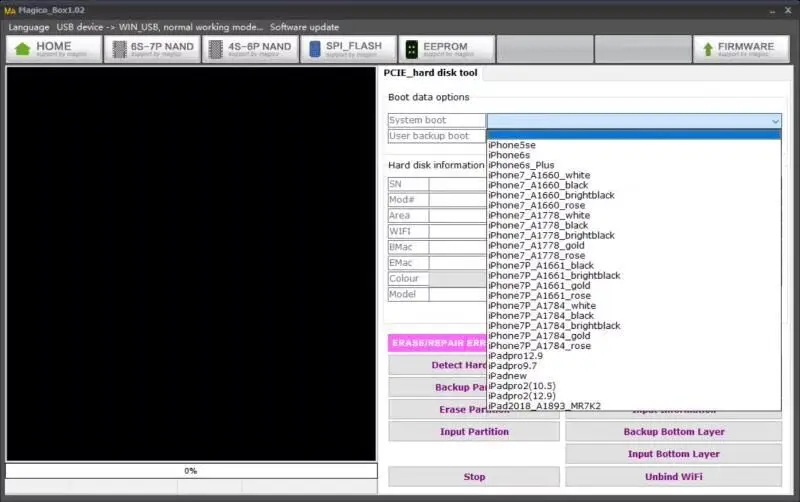
Task: Click USB device working mode menu item
Action: pos(160,27)
